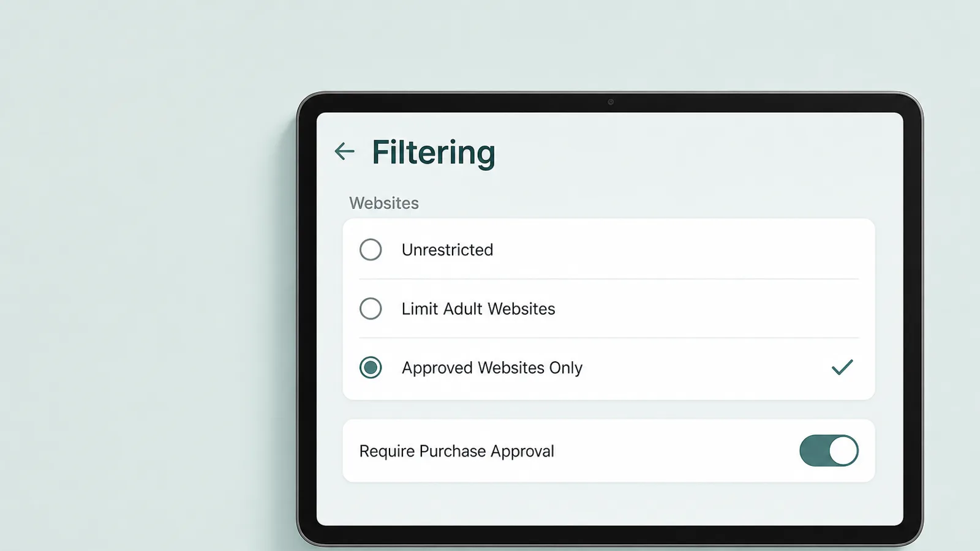Image resolution: width=980 pixels, height=551 pixels.
Task: Click the Filtering page title
Action: [434, 152]
